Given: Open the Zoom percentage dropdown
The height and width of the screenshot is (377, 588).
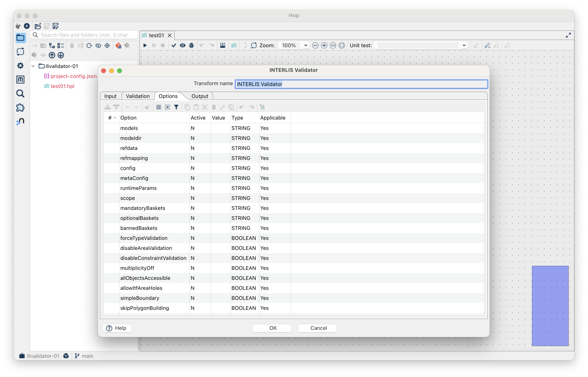Looking at the screenshot, I should (x=306, y=45).
